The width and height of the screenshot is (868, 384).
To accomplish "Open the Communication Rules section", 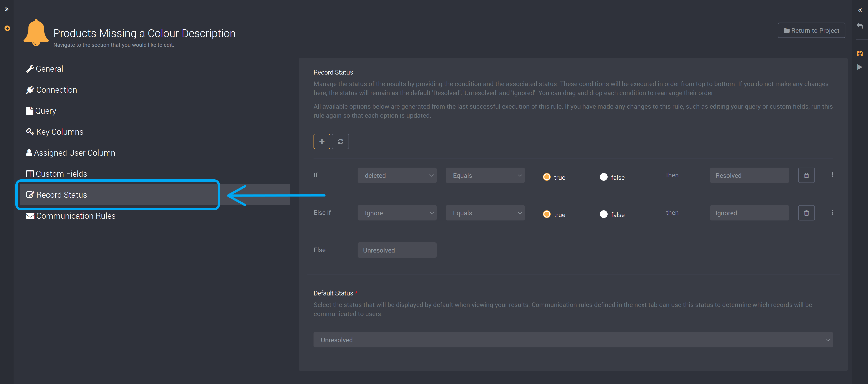I will [x=155, y=216].
